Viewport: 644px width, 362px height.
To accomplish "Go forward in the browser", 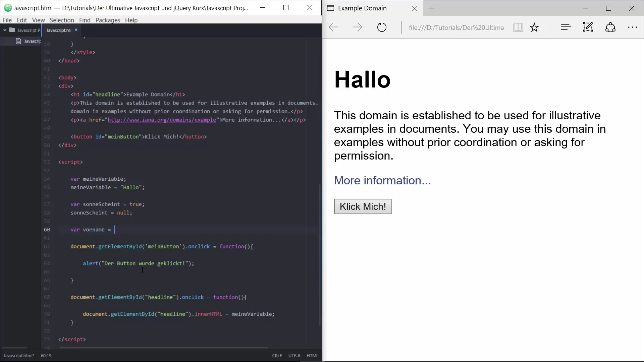I will (x=357, y=27).
